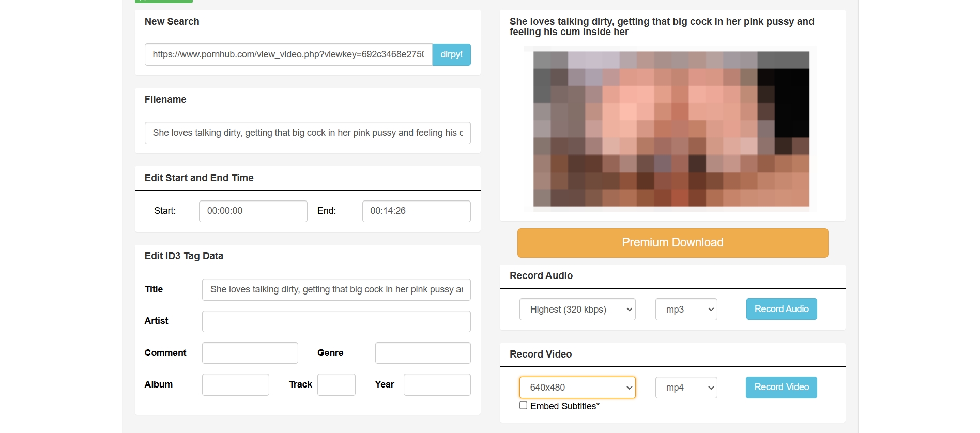Viewport: 980px width, 433px height.
Task: Open the 640x480 resolution dropdown
Action: [577, 388]
